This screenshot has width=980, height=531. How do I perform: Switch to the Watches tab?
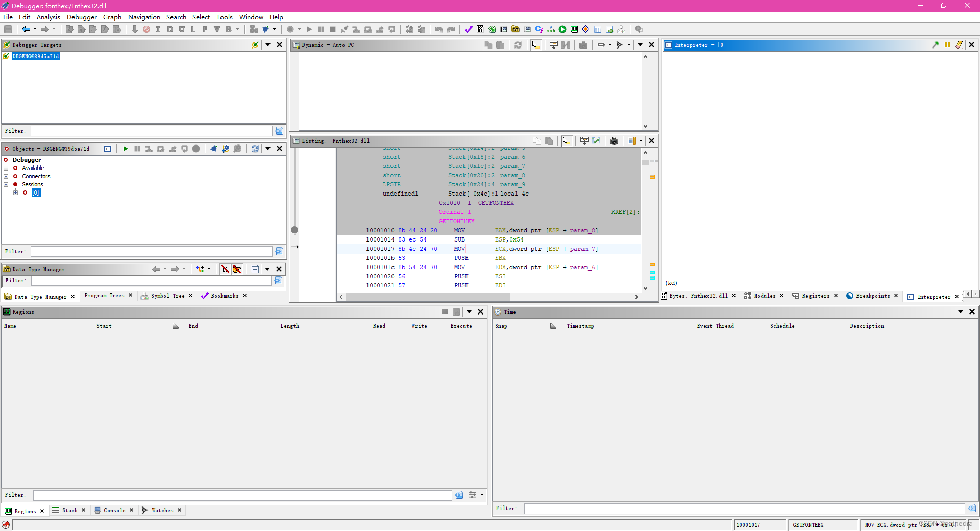click(162, 510)
